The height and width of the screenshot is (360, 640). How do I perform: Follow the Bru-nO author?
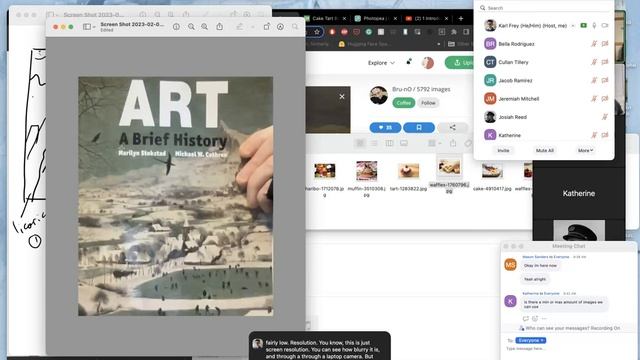[x=428, y=103]
